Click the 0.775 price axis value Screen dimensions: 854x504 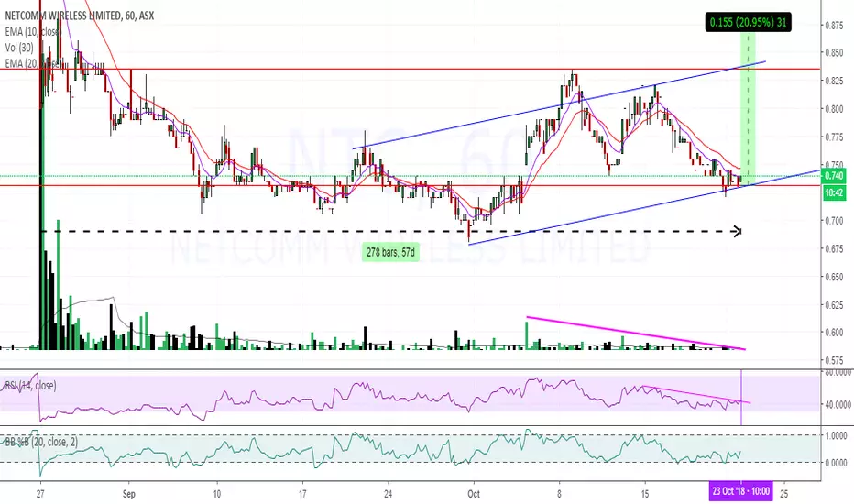835,137
